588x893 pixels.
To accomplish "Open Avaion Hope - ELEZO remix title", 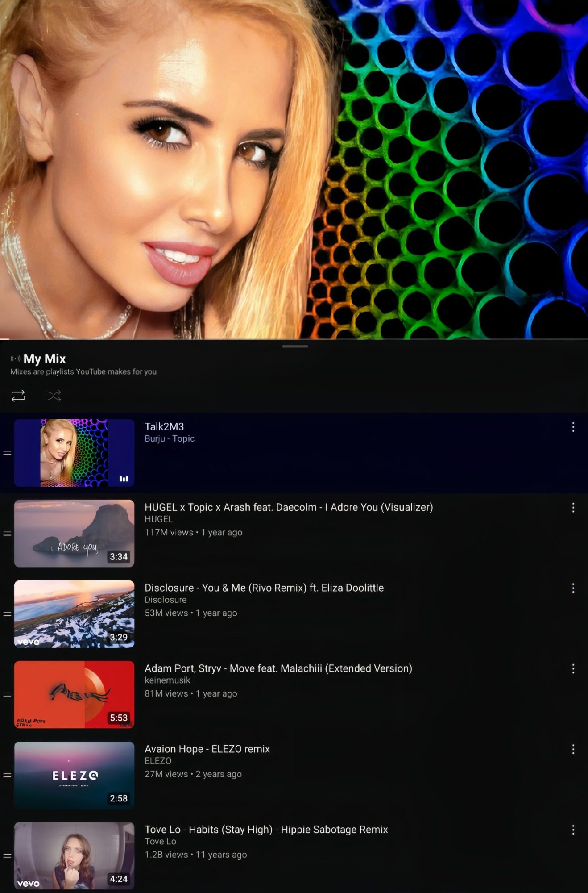I will (x=207, y=749).
